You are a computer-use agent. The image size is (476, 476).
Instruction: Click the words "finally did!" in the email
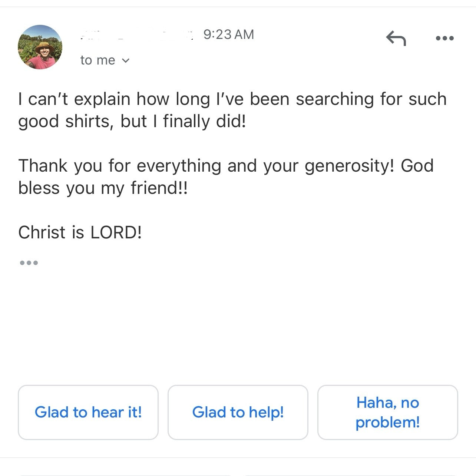tap(205, 122)
